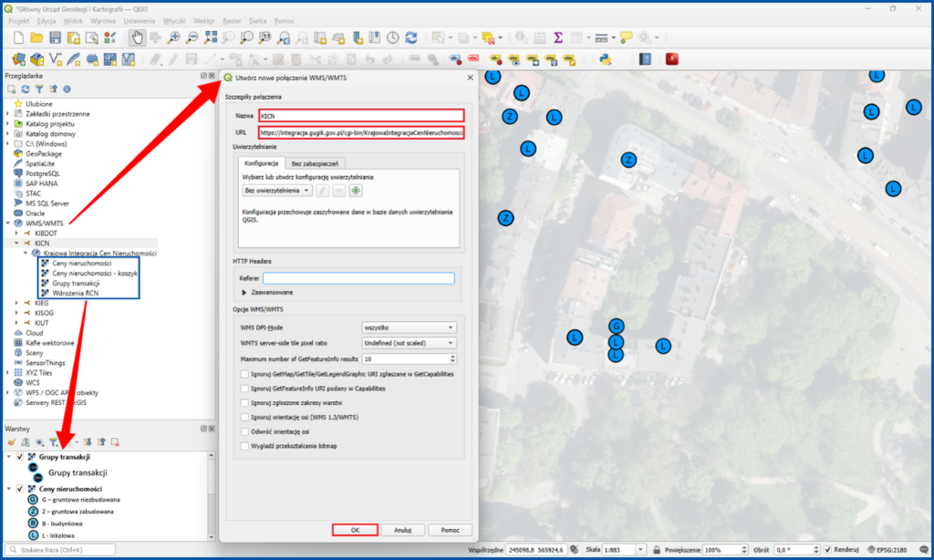Viewport: 934px width, 560px height.
Task: Toggle visibility of Grupy transakcji layer
Action: pos(20,457)
